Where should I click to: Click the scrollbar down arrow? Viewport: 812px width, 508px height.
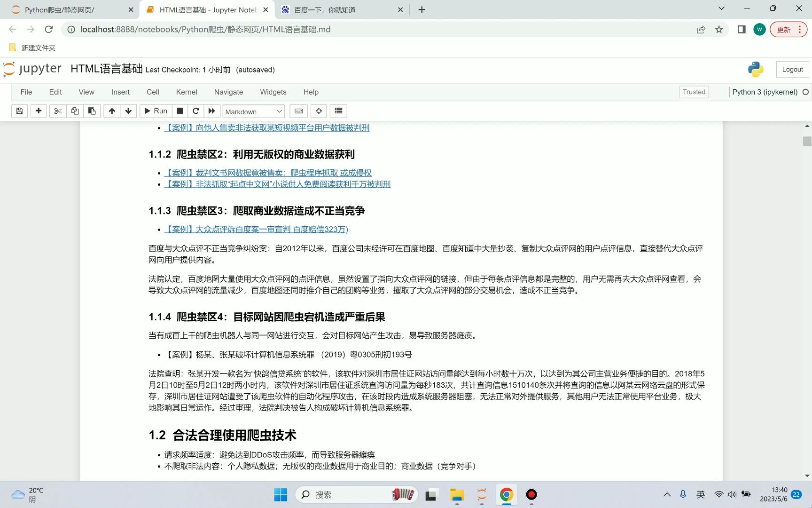(x=807, y=476)
